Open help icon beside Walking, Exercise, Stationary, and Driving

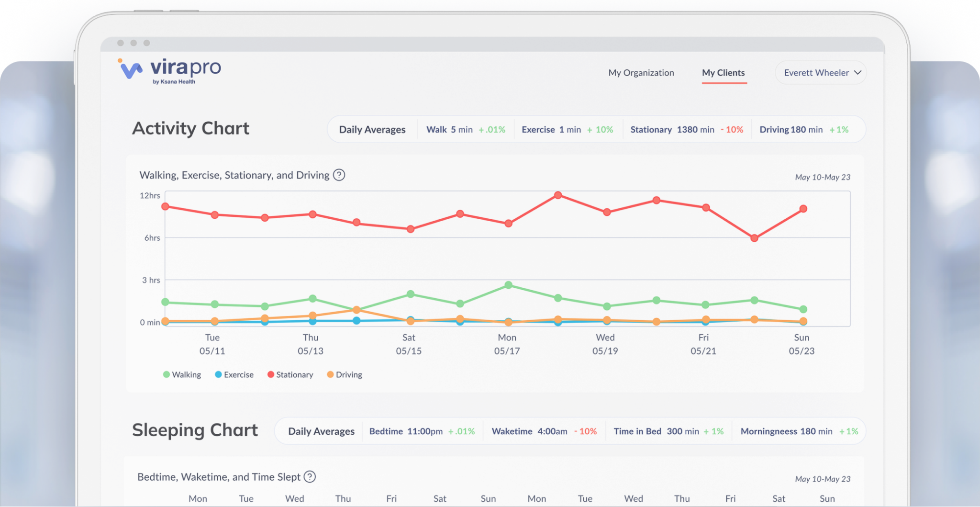[339, 175]
